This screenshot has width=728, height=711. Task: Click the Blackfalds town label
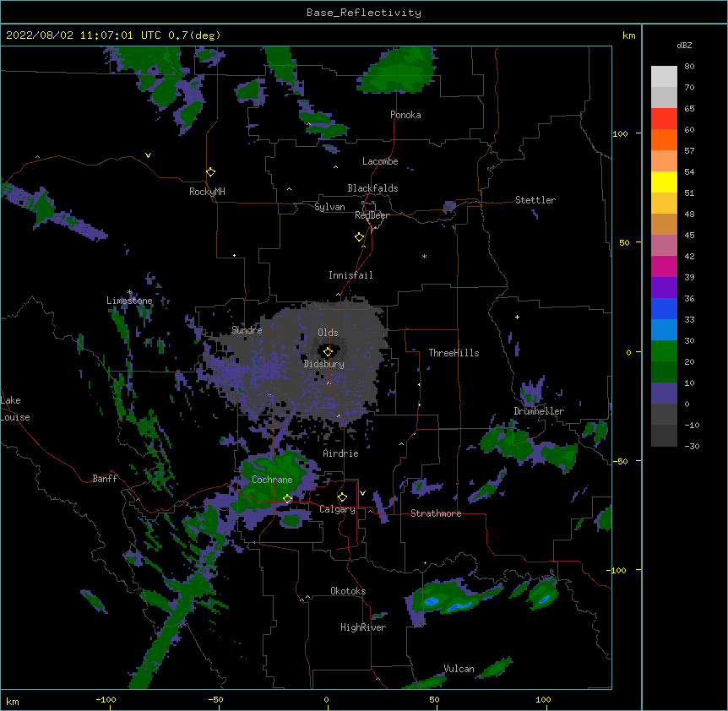point(372,188)
